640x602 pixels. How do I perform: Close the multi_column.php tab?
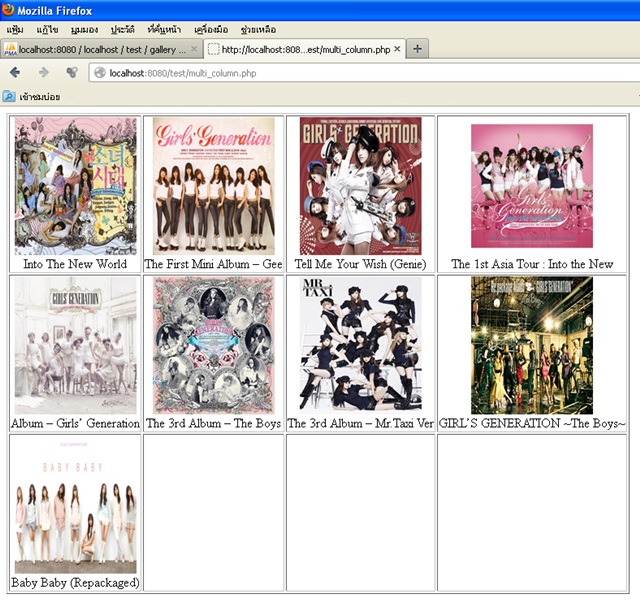[397, 49]
